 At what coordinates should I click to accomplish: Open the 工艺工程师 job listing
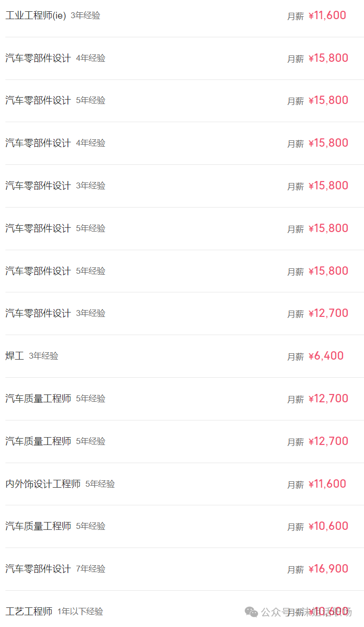29,612
